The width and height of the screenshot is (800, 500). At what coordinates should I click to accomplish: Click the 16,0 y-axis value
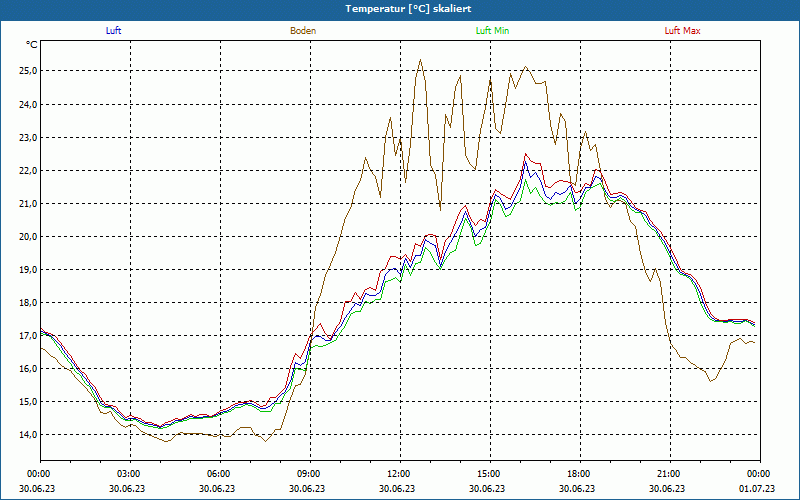point(28,368)
